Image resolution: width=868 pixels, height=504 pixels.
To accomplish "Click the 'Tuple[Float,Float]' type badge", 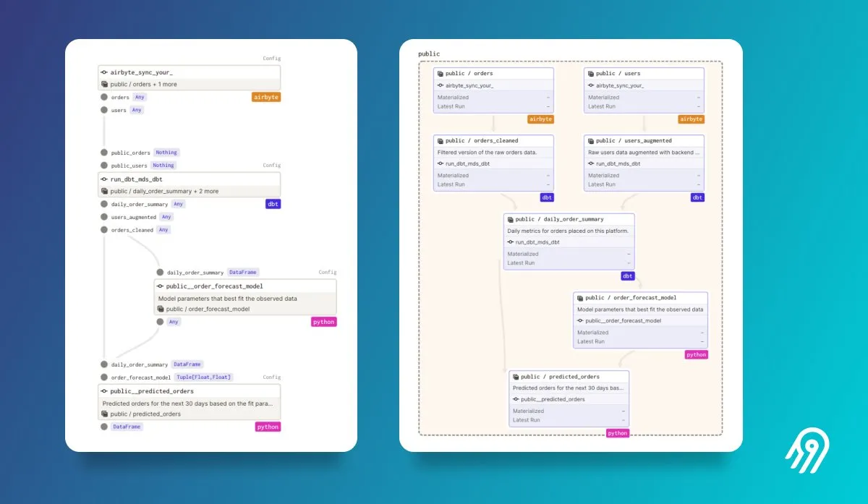I will [x=203, y=377].
